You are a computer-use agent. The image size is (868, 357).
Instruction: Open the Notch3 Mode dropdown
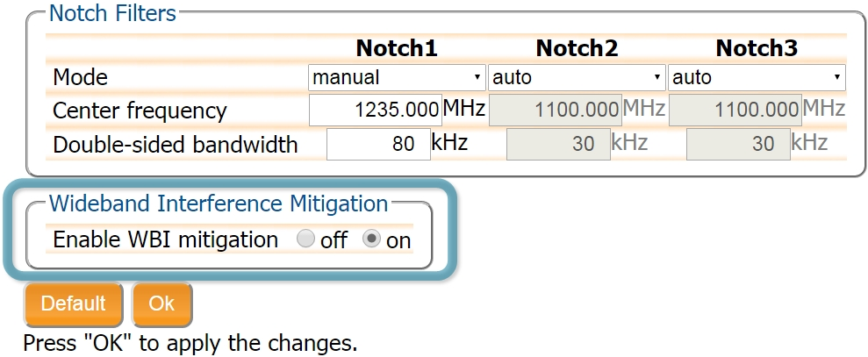757,77
